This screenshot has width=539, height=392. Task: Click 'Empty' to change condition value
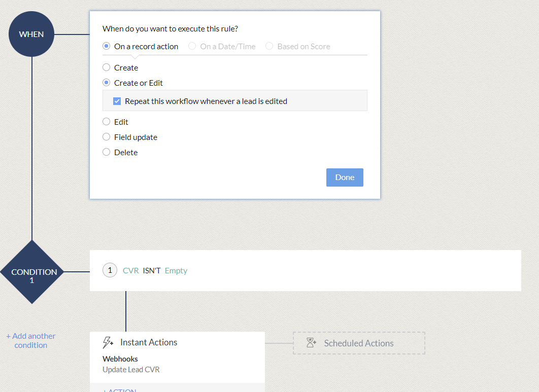coord(176,270)
